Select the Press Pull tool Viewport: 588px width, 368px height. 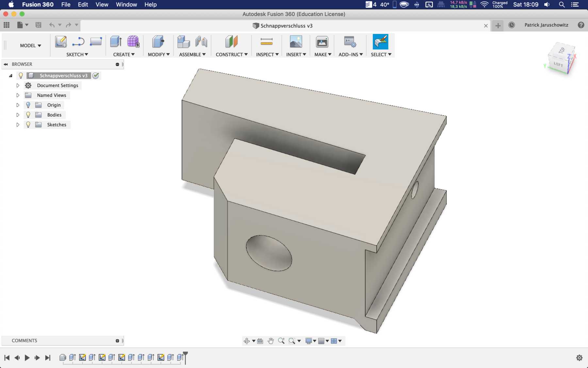[x=158, y=42]
